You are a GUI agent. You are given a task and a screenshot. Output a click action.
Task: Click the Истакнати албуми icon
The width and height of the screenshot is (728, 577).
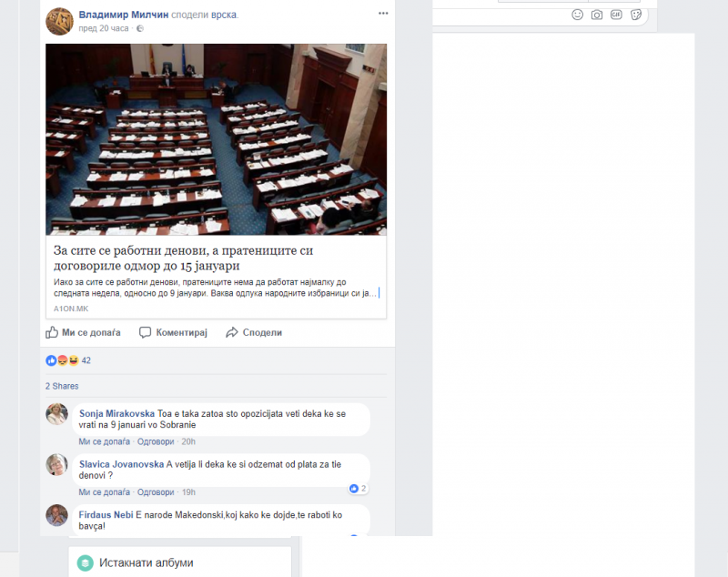[85, 562]
